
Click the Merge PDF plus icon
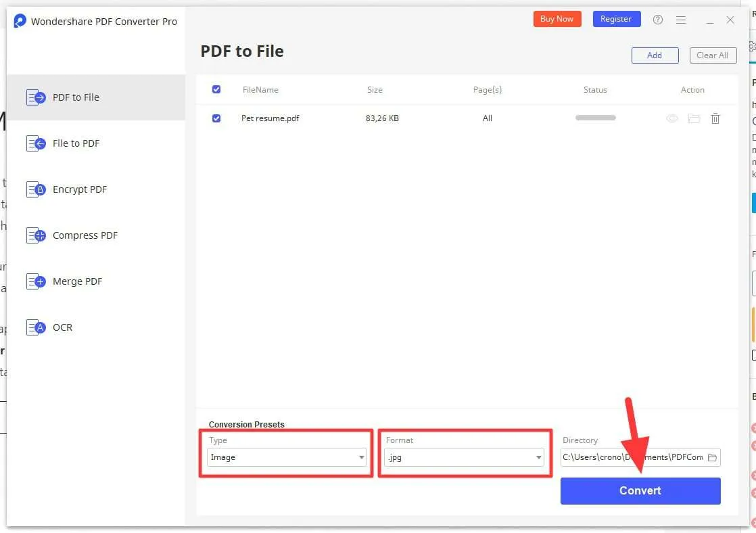point(36,281)
